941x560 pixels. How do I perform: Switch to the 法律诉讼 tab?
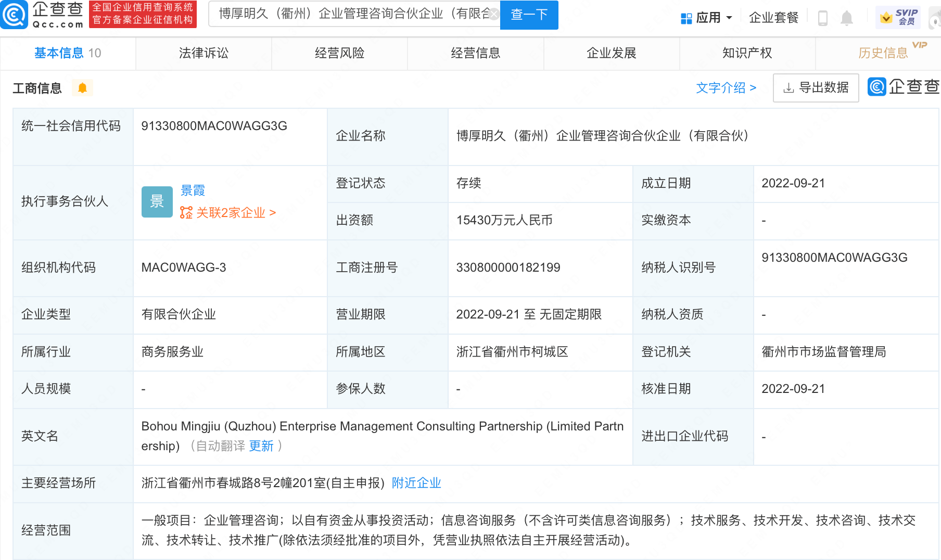pos(204,53)
